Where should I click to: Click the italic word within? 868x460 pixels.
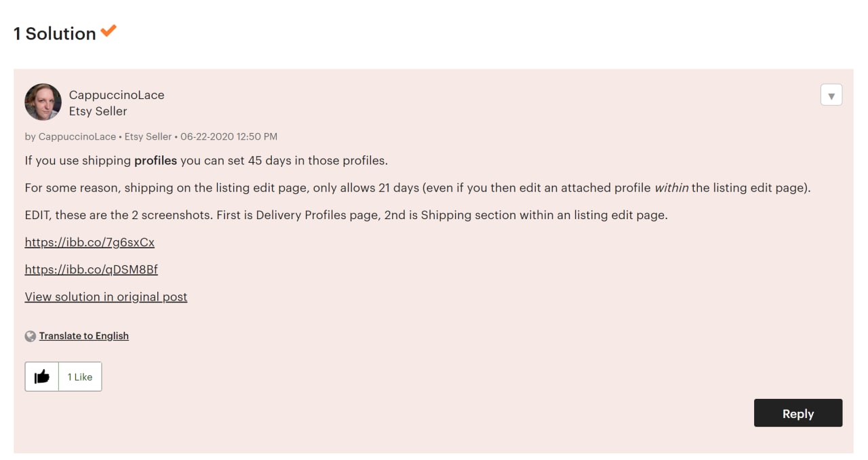tap(671, 188)
